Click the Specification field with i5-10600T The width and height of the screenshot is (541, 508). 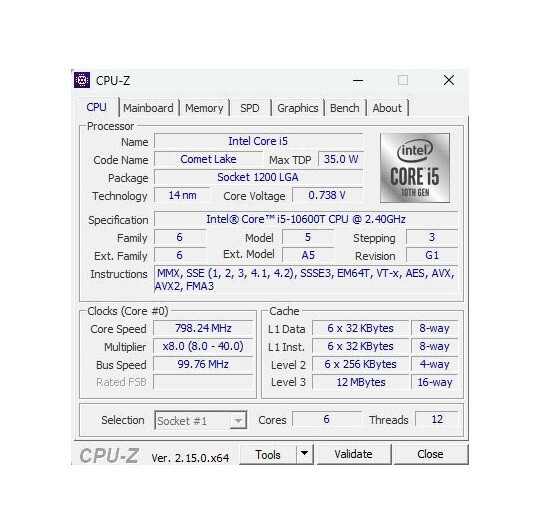[306, 219]
